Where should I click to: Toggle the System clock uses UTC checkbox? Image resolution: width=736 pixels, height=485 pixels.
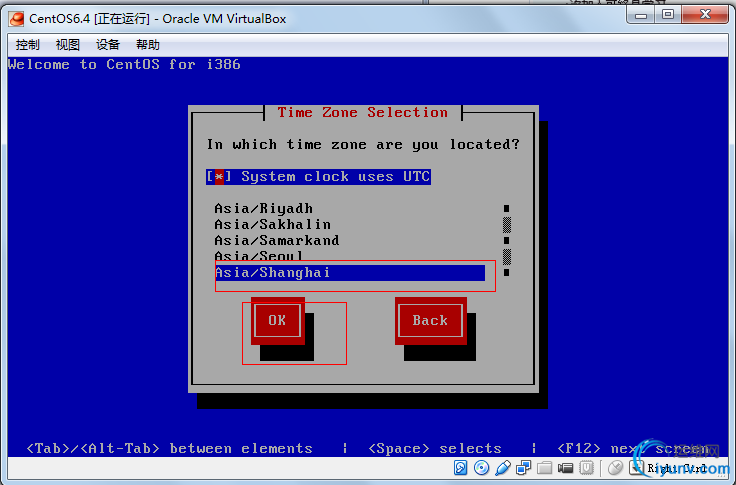tap(318, 177)
